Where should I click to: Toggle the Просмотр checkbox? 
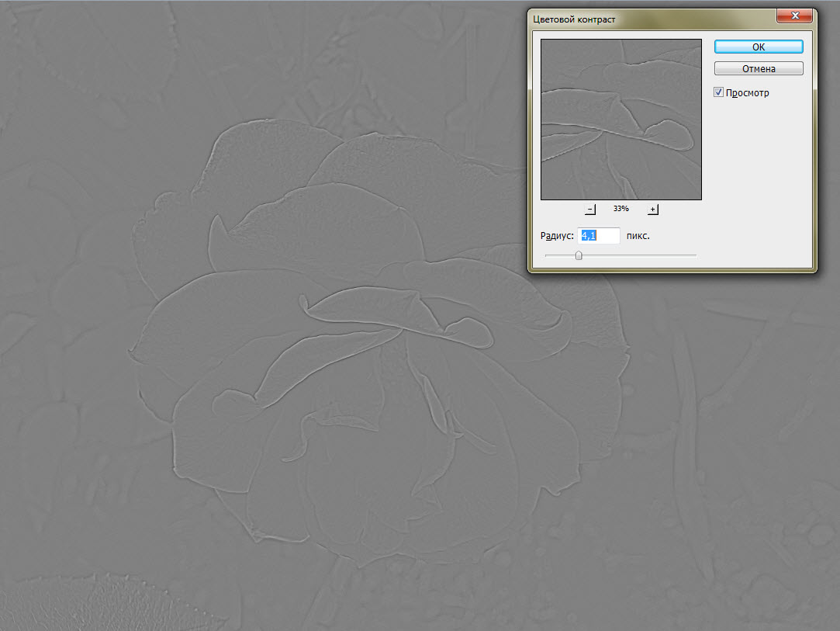coord(718,92)
